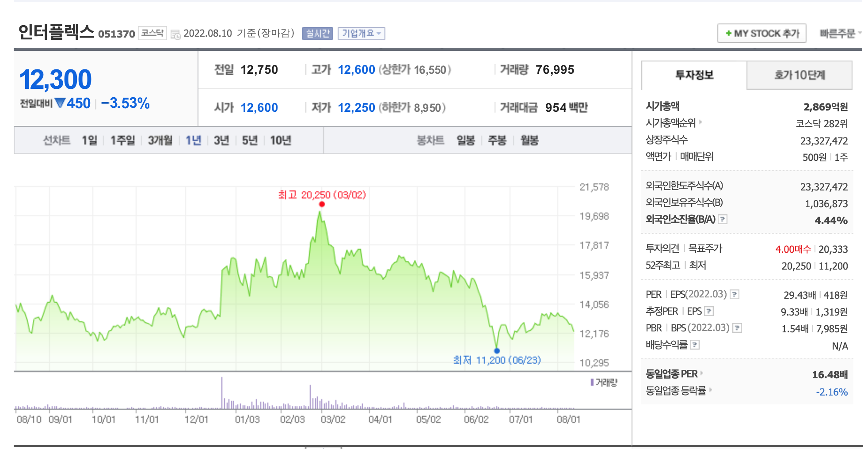Viewport: 868px width, 449px height.
Task: Open the 추정PER EPS help question mark
Action: coord(709,311)
